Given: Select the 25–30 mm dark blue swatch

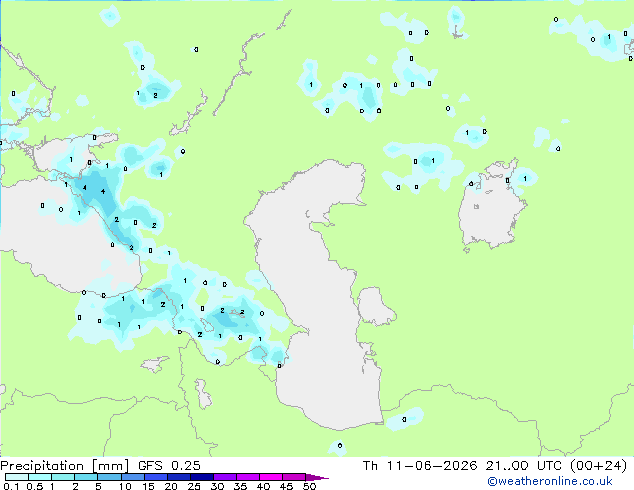Looking at the screenshot, I should point(202,477).
